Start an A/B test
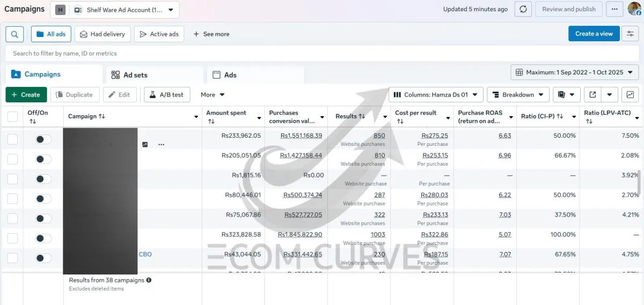 tap(166, 95)
